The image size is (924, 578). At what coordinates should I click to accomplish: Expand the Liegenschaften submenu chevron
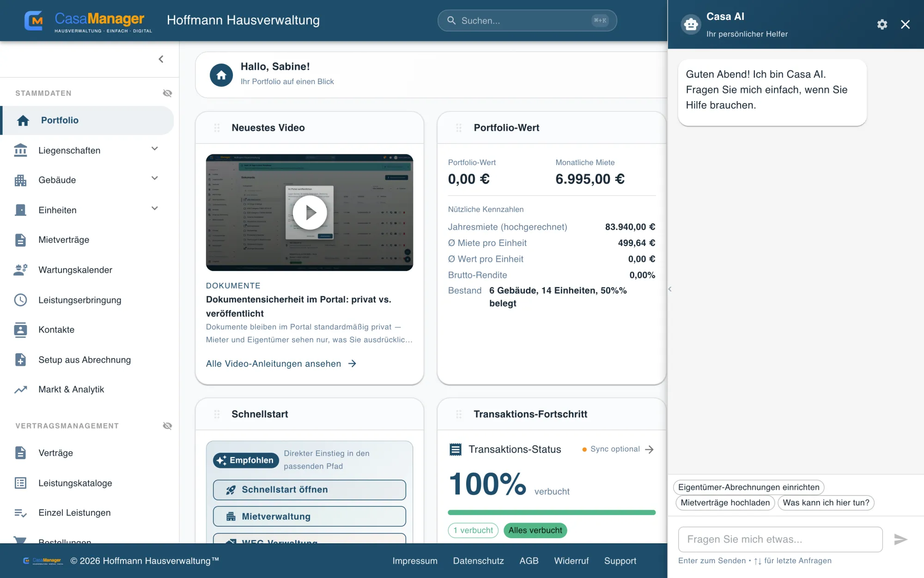pos(155,149)
